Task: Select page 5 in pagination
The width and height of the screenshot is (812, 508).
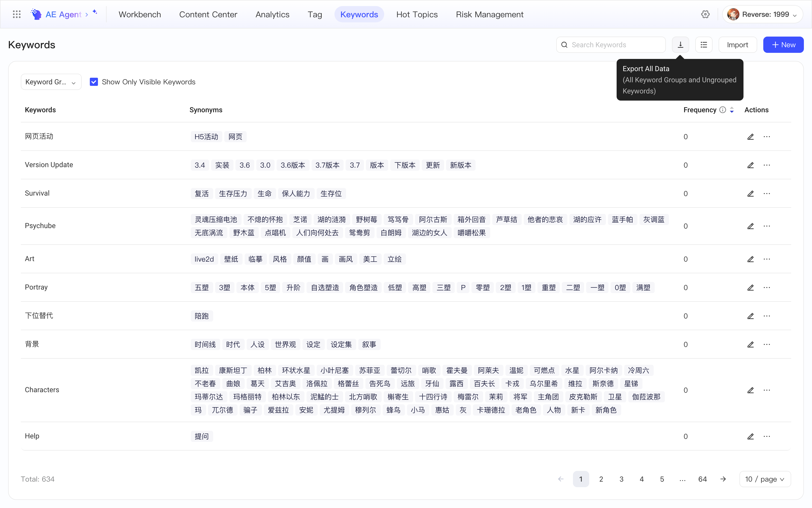Action: (662, 479)
